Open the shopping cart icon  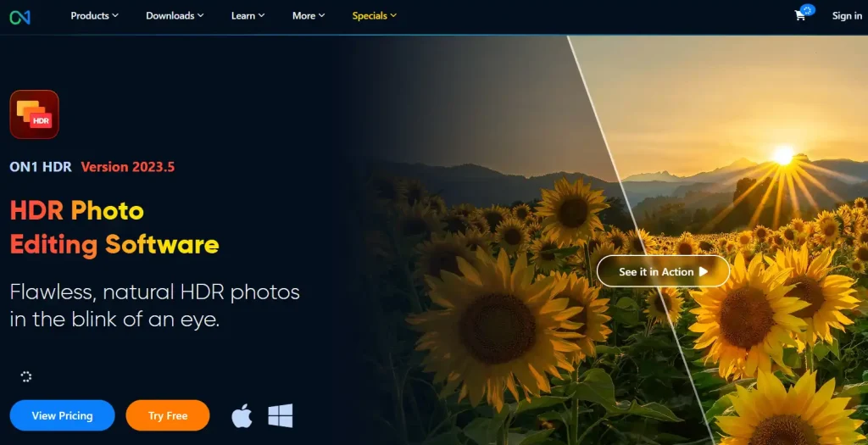coord(800,16)
